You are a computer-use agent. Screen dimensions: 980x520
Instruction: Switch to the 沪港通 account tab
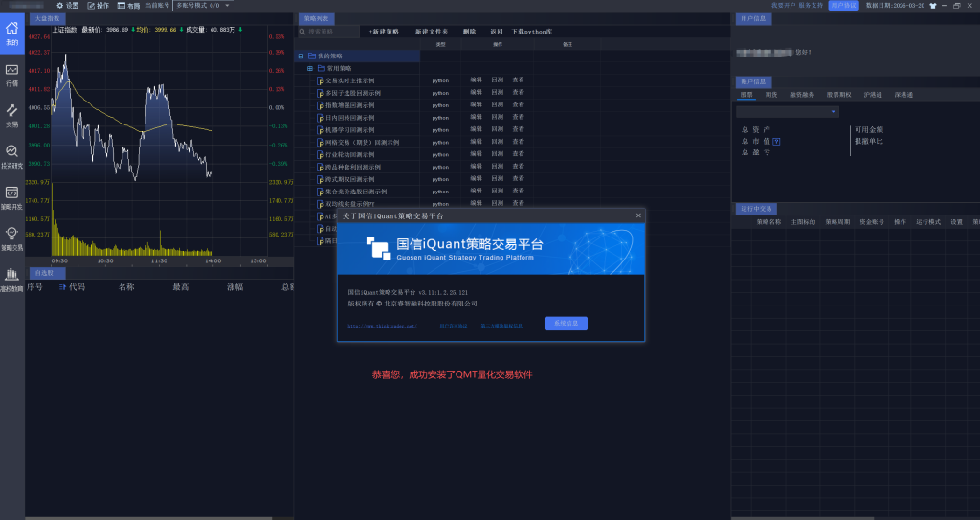(873, 95)
